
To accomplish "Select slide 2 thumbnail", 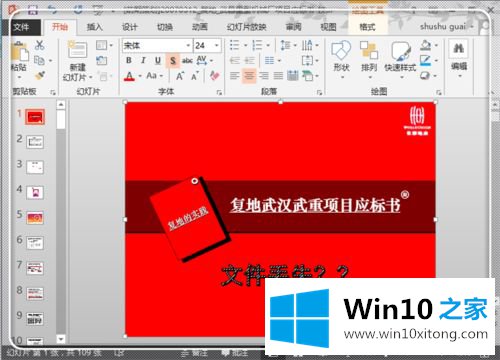I will point(35,142).
